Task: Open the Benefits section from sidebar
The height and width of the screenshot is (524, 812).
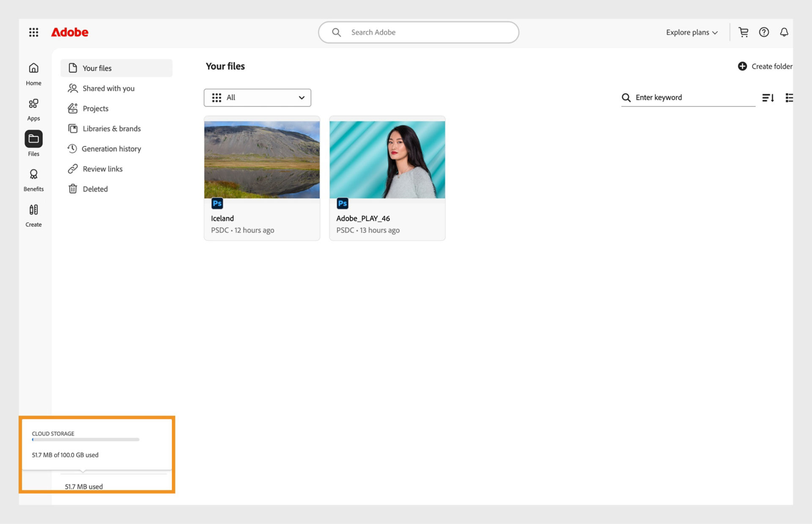Action: click(x=33, y=179)
